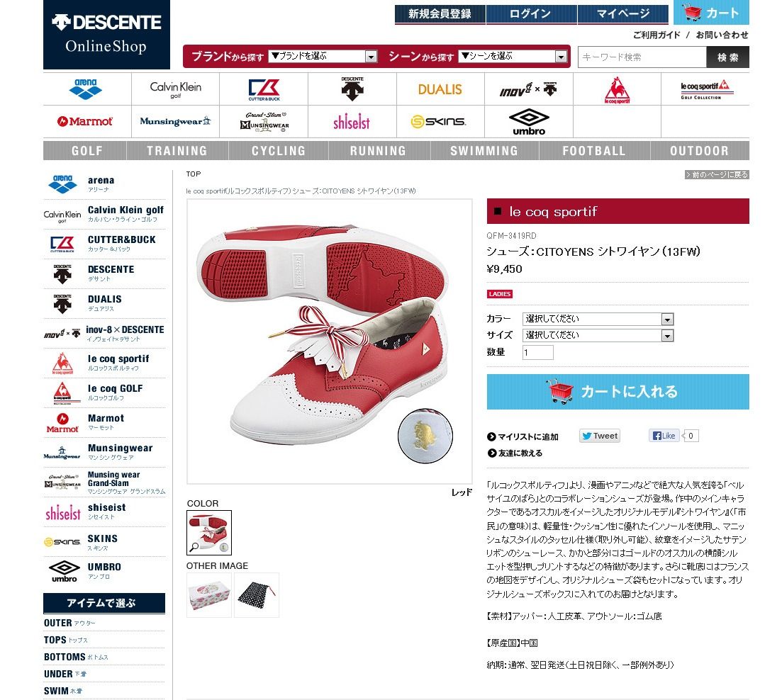Click the Tweet button

(600, 436)
